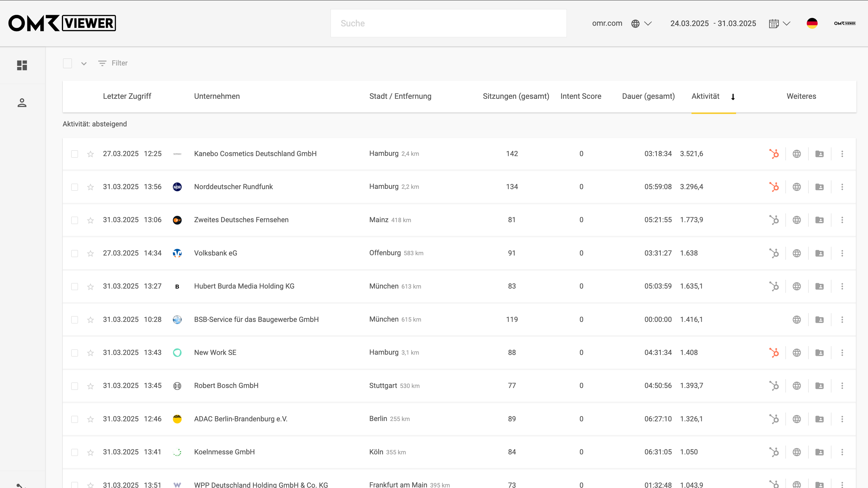Click HubSpot icon in Robert Bosch GmbH row
Viewport: 868px width, 488px height.
click(x=774, y=386)
